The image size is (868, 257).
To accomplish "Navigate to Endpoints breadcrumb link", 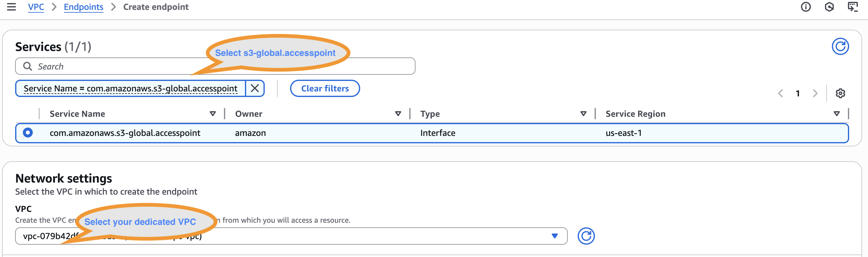I will (83, 7).
